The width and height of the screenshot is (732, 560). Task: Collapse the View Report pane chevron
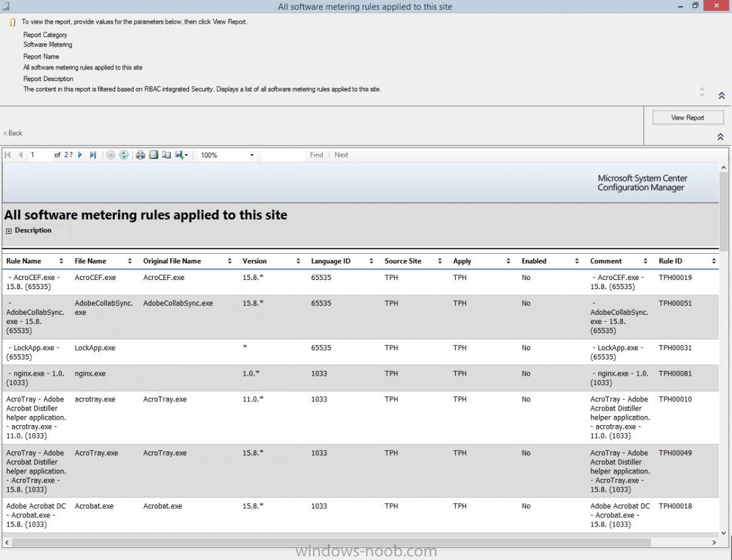click(720, 137)
